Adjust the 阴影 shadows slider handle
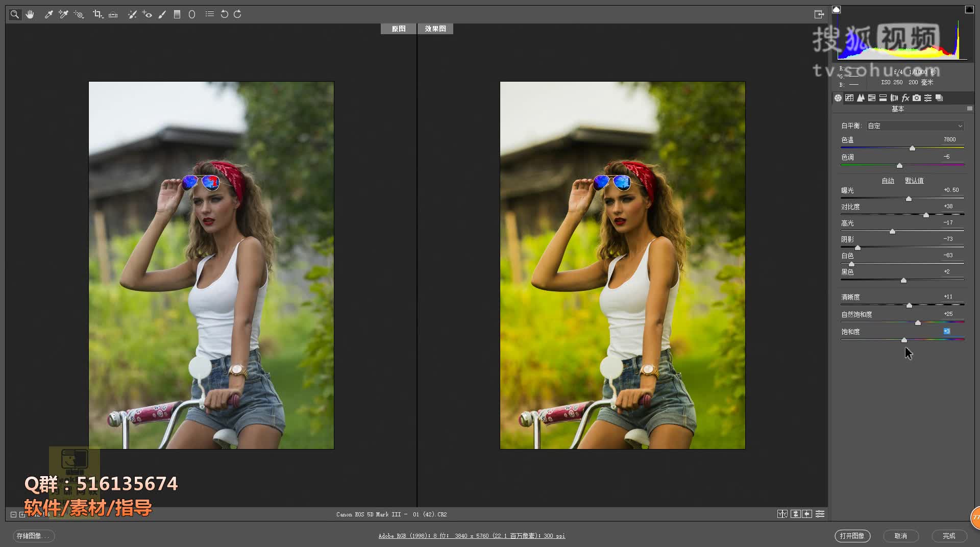Viewport: 980px width, 547px height. tap(858, 248)
